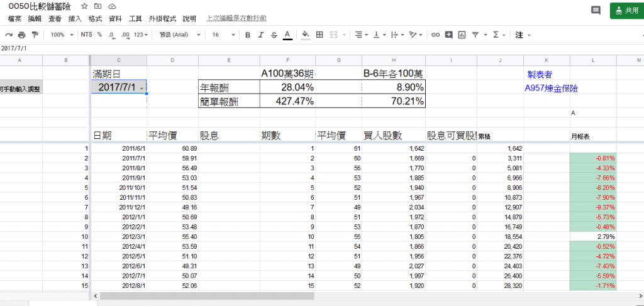The width and height of the screenshot is (644, 306).
Task: Insert a chart
Action: pyautogui.click(x=462, y=35)
